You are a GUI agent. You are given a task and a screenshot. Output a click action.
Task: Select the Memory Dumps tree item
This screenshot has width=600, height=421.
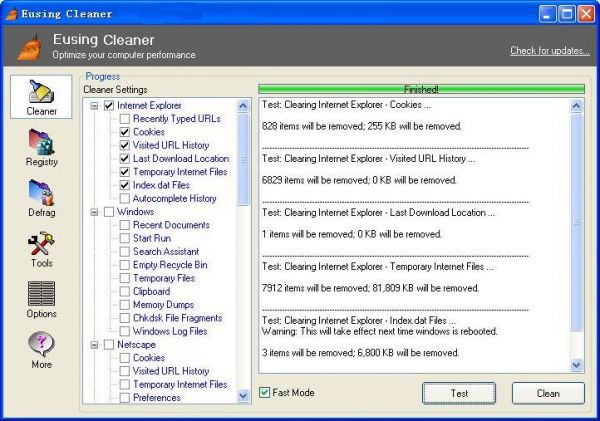[x=163, y=305]
